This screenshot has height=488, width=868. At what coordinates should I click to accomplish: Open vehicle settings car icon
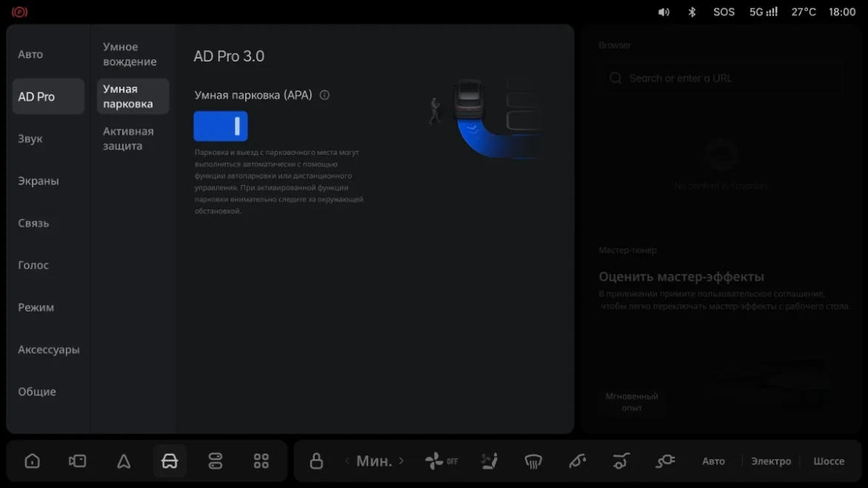(170, 461)
